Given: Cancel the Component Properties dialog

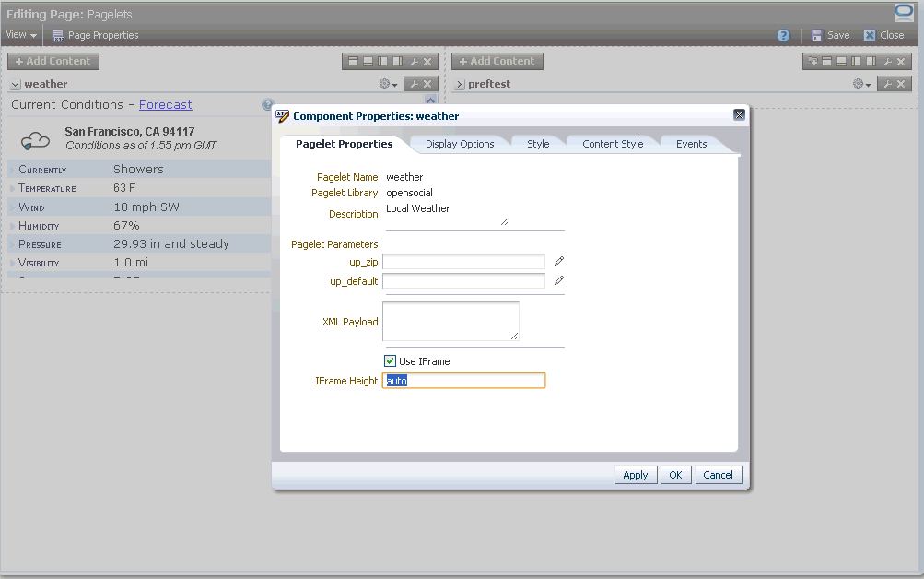Looking at the screenshot, I should [x=718, y=475].
